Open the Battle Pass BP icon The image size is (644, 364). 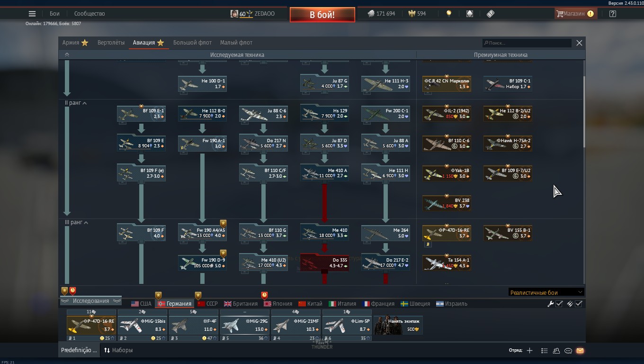[x=491, y=14]
